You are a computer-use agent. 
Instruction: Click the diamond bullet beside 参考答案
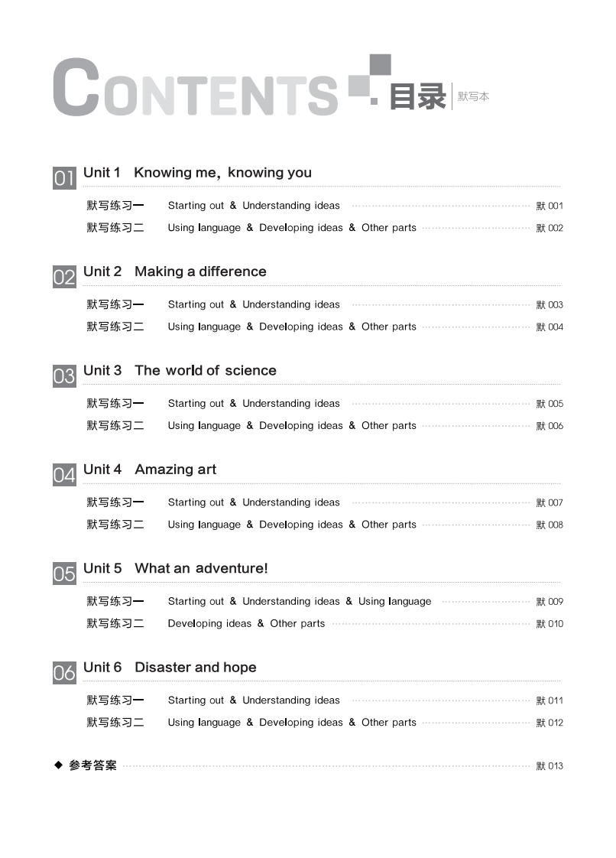point(58,765)
